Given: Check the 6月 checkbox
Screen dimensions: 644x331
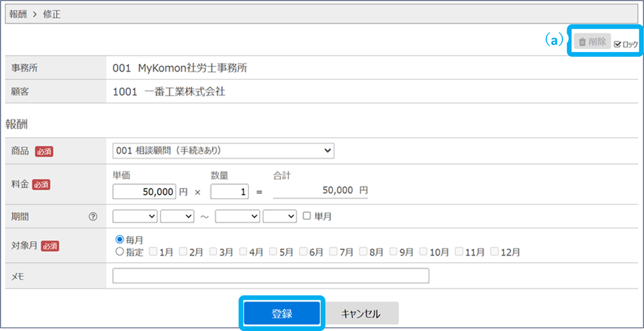Looking at the screenshot, I should coord(303,252).
